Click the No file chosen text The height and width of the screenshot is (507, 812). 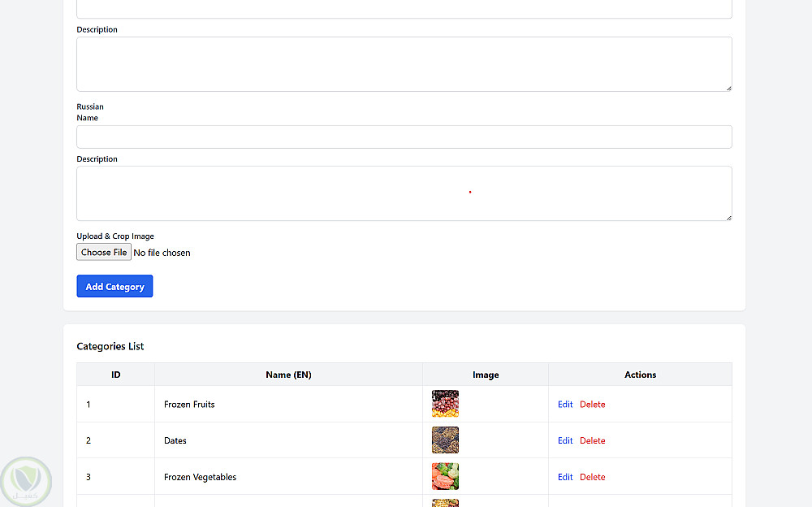(162, 253)
